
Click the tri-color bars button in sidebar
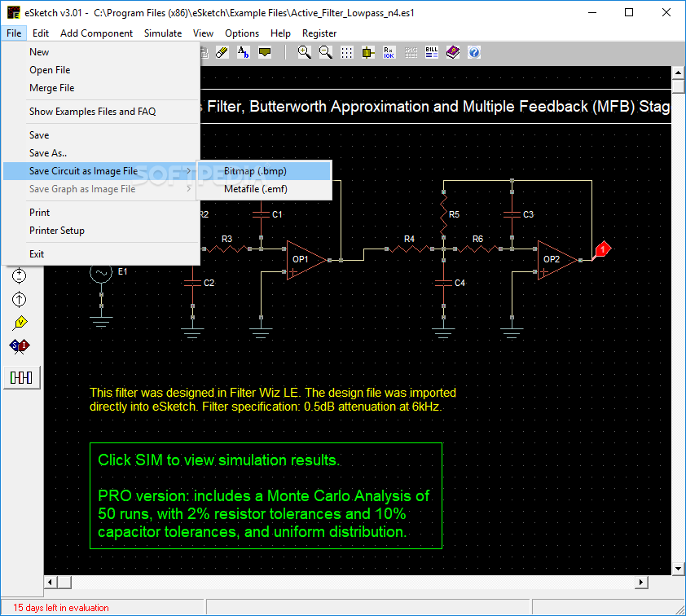(21, 377)
